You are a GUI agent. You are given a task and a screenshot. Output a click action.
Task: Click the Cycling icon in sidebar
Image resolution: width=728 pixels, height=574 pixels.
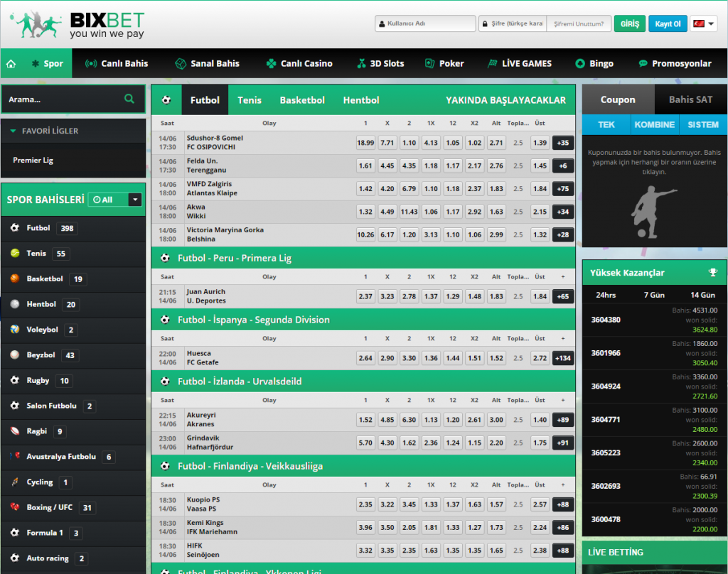[x=15, y=482]
